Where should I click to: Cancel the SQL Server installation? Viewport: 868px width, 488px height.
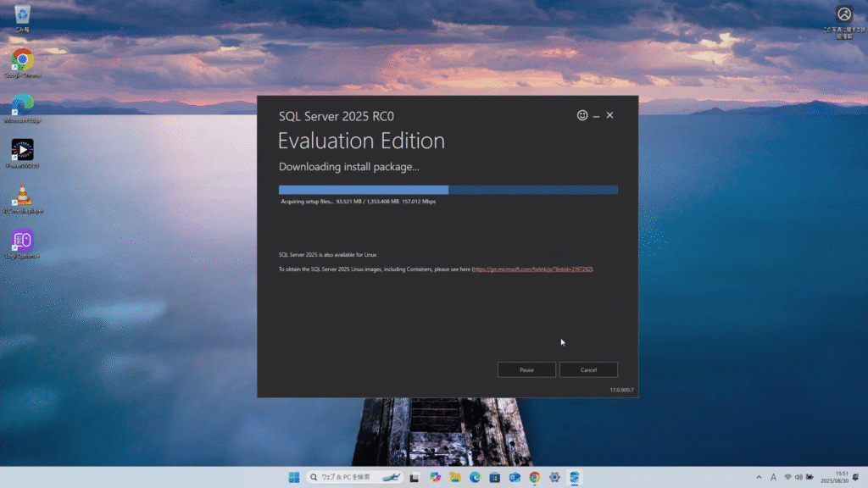(588, 369)
